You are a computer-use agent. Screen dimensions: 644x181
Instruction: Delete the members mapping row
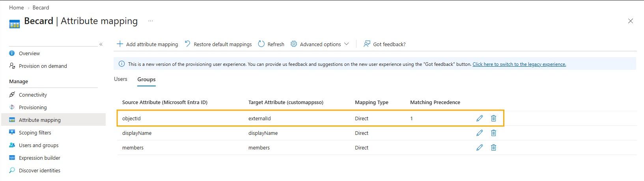(x=493, y=147)
